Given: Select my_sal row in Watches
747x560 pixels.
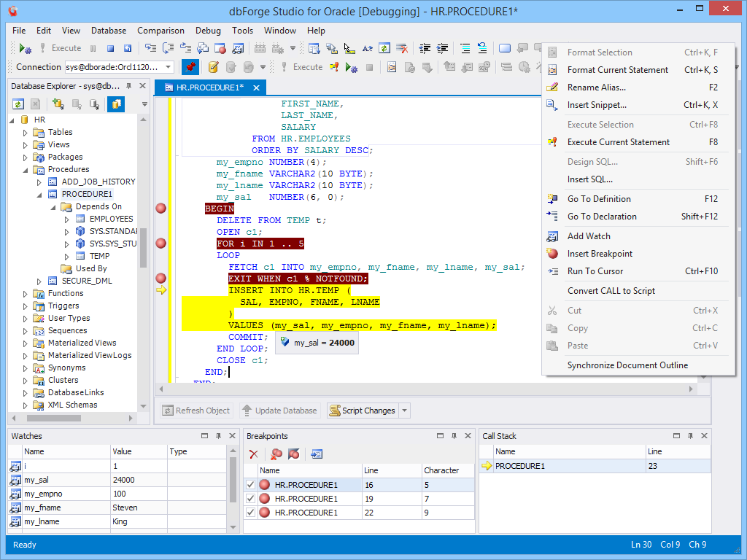Looking at the screenshot, I should [117, 480].
